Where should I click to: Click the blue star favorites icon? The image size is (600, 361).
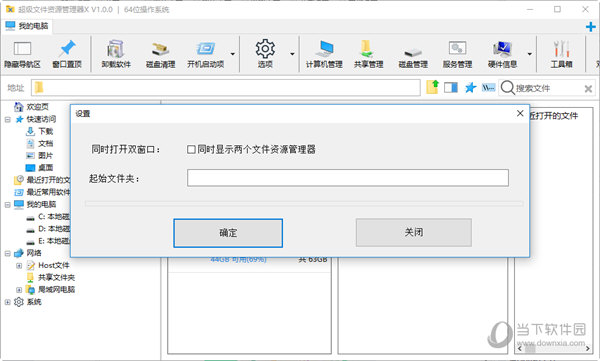click(x=470, y=88)
